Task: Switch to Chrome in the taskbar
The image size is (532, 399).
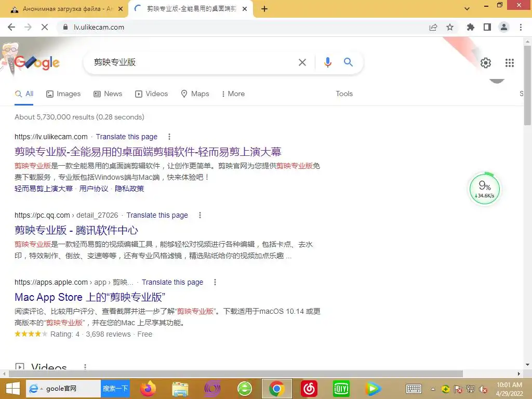Action: 277,389
